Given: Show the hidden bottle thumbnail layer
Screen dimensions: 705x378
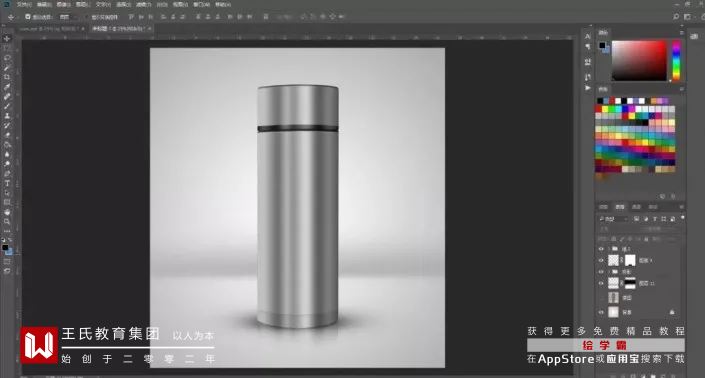Looking at the screenshot, I should tap(601, 298).
